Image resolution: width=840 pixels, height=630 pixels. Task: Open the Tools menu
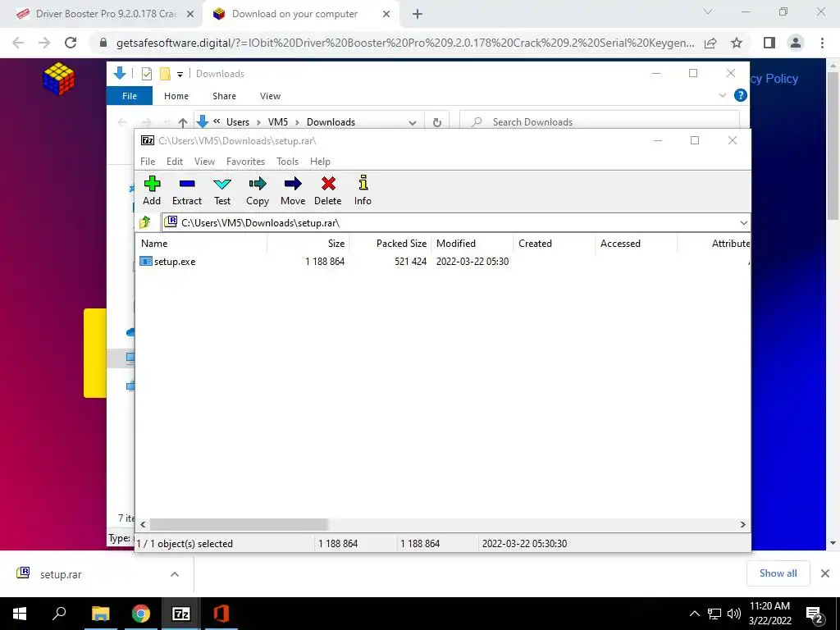(x=287, y=162)
